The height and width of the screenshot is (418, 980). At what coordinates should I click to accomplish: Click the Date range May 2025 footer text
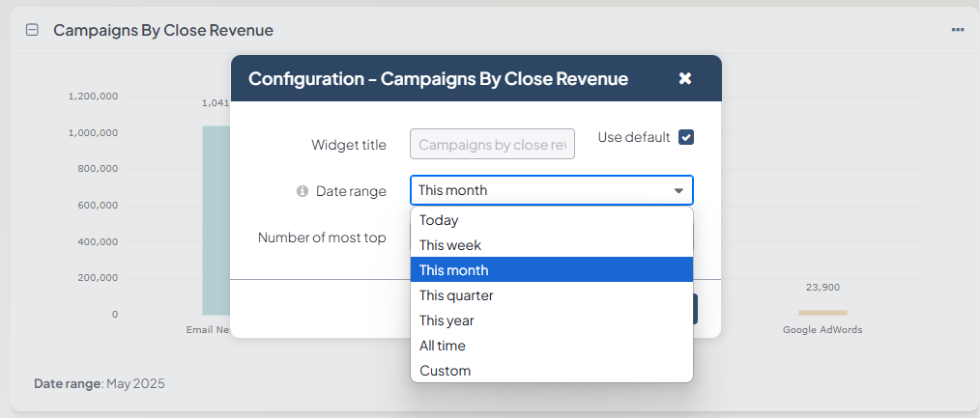click(x=100, y=383)
